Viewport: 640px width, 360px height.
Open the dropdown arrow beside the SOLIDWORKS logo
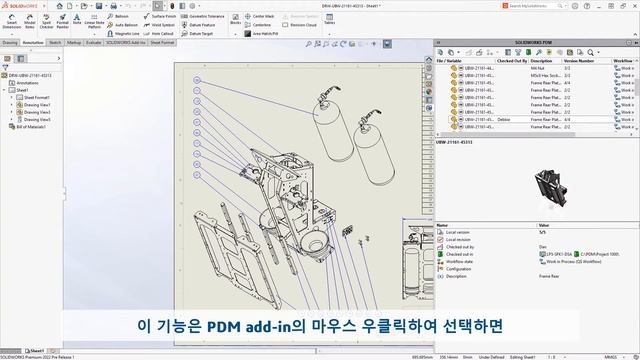pos(44,6)
